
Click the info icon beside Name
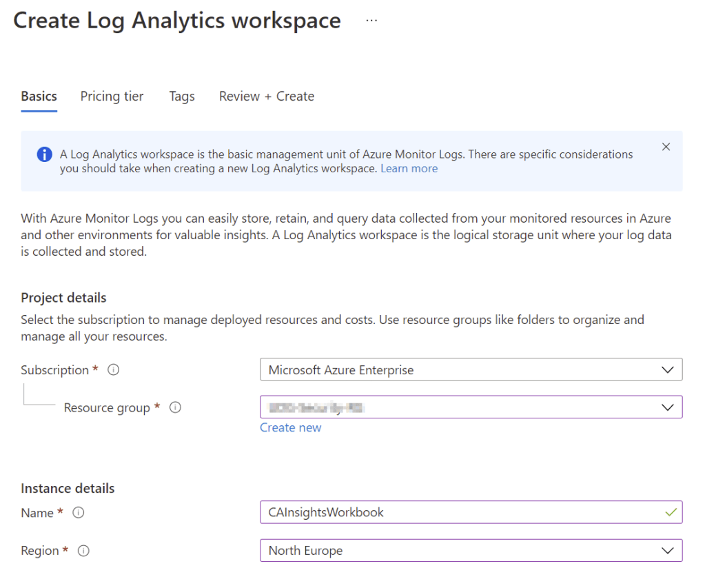79,513
